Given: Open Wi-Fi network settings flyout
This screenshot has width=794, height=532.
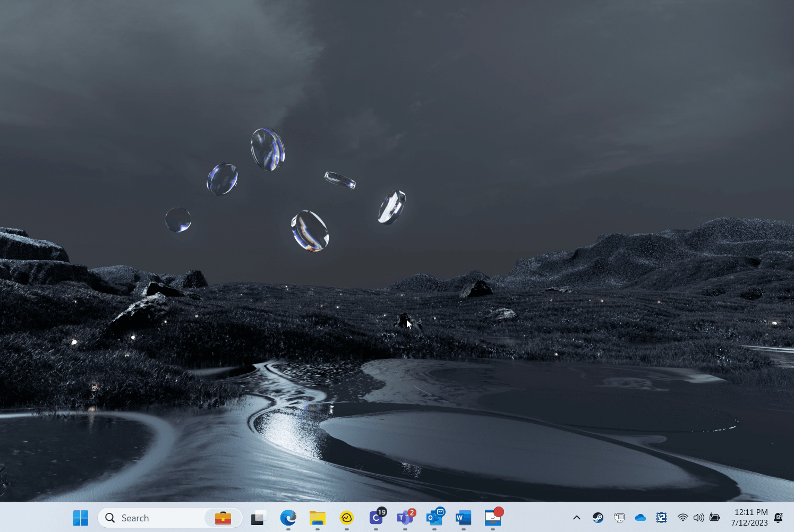Looking at the screenshot, I should click(683, 518).
